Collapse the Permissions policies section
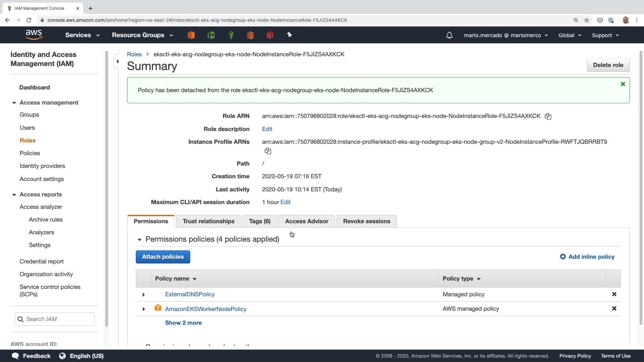The width and height of the screenshot is (644, 362). tap(140, 240)
